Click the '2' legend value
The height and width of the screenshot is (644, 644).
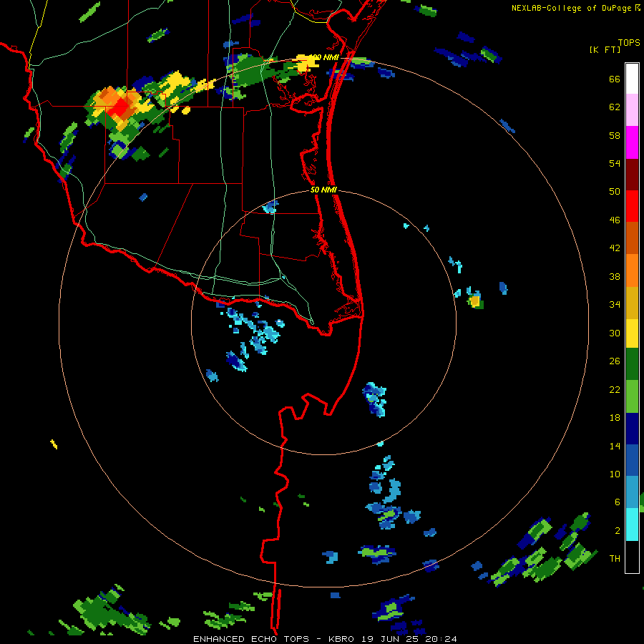[x=618, y=531]
